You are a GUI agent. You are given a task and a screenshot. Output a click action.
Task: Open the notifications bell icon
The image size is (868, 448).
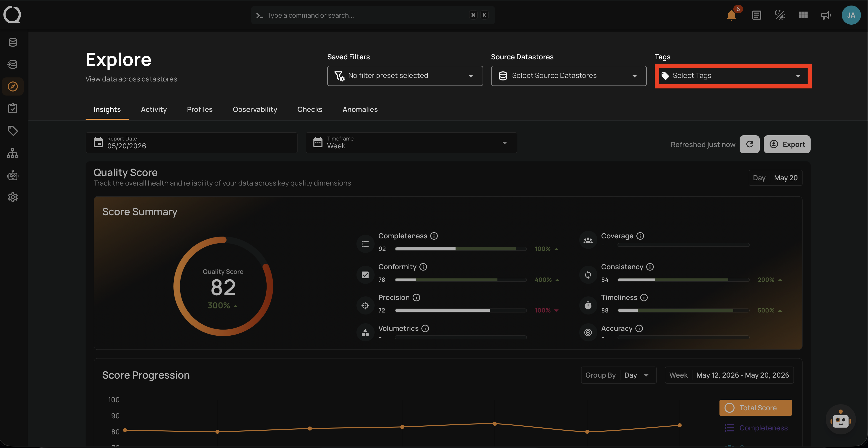click(732, 15)
